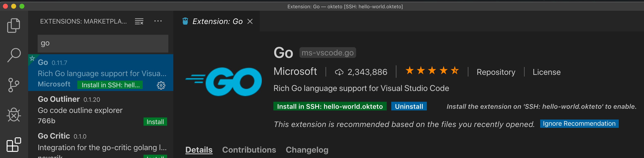Screen dimensions: 644x158
Task: Open the Explorer view in activity bar
Action: click(14, 25)
